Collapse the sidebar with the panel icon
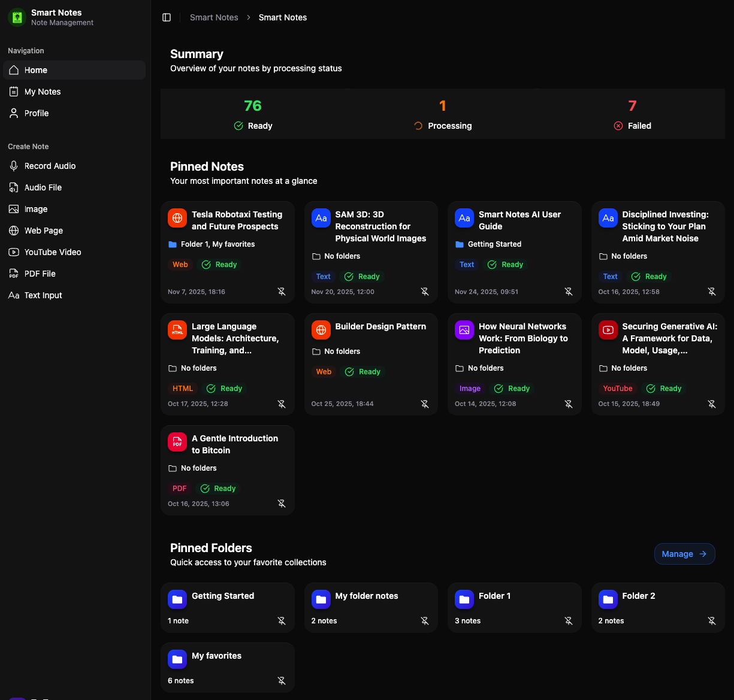734x700 pixels. pos(166,17)
